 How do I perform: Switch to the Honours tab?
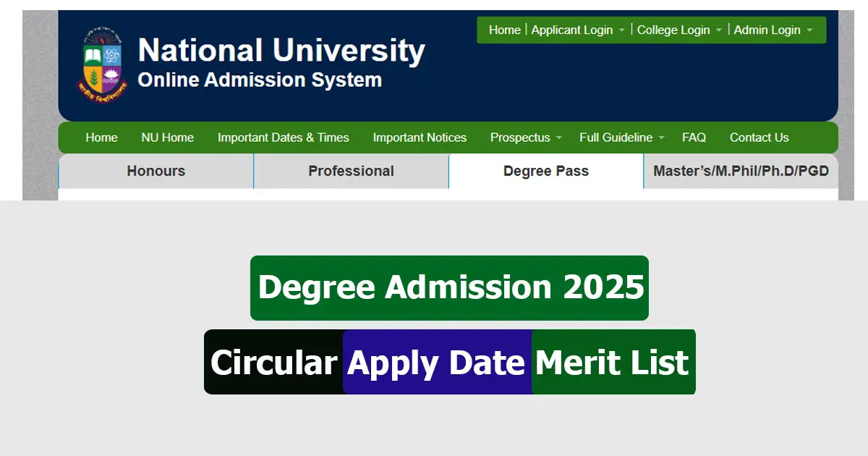(156, 172)
